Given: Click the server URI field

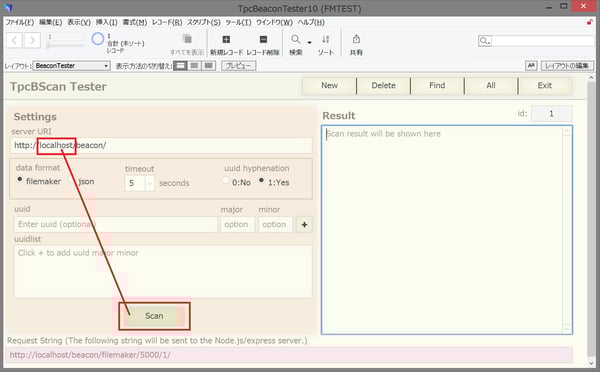Looking at the screenshot, I should (x=161, y=145).
